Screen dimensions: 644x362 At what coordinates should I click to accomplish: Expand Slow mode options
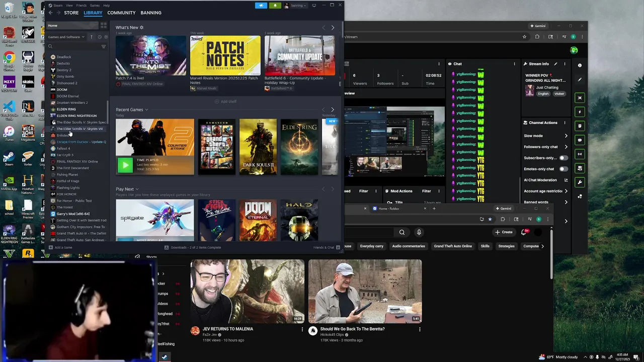[566, 136]
